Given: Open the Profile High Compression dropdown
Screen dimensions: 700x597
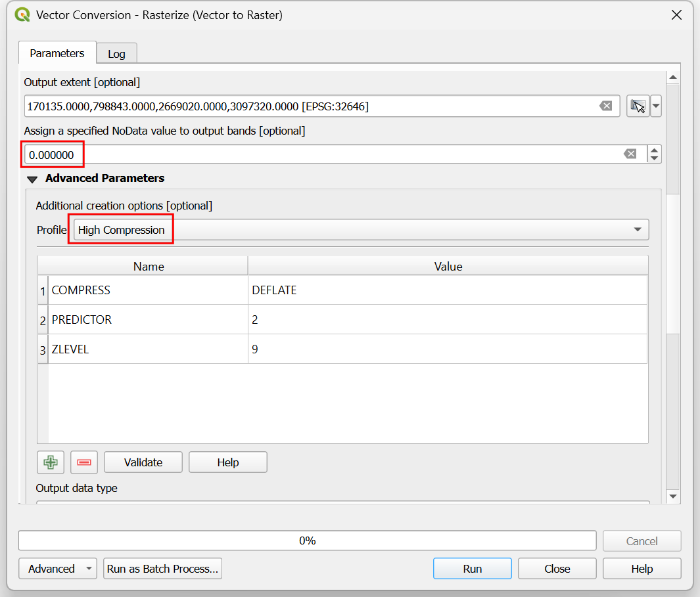Looking at the screenshot, I should pyautogui.click(x=360, y=230).
